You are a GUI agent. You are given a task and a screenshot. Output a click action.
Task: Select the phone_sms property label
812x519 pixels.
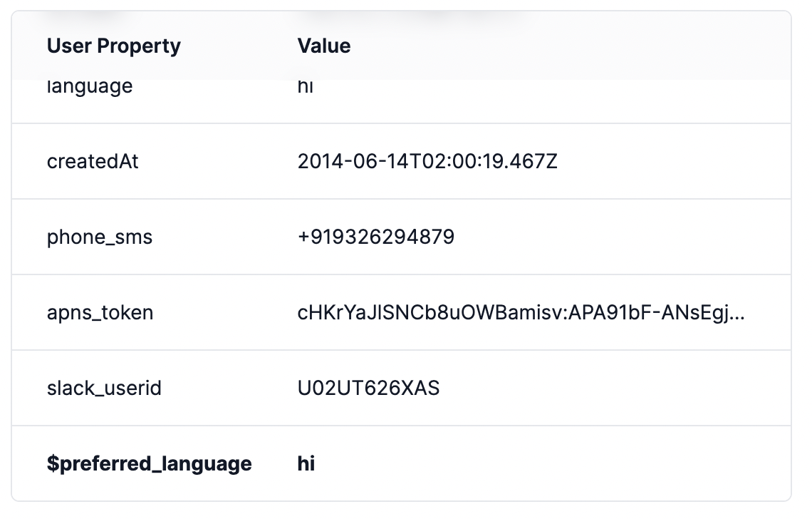click(100, 237)
